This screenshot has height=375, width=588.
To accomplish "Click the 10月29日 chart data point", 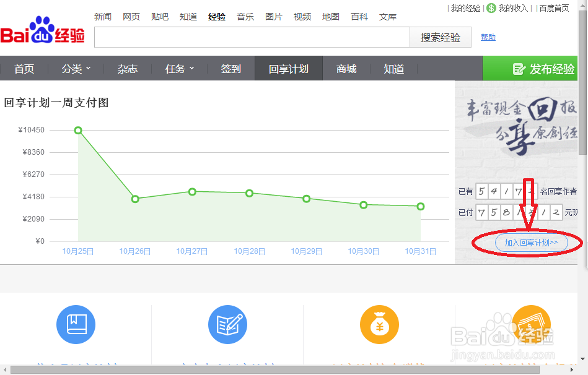I will coord(306,199).
